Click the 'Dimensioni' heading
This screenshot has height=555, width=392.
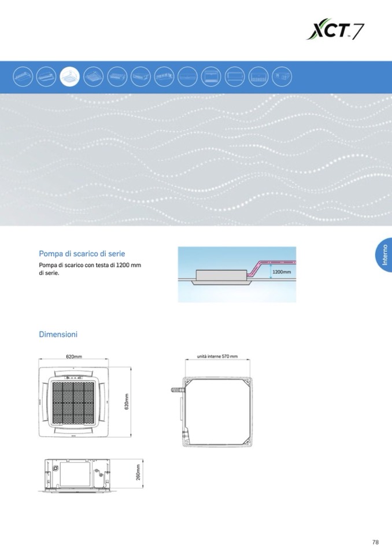tap(58, 335)
